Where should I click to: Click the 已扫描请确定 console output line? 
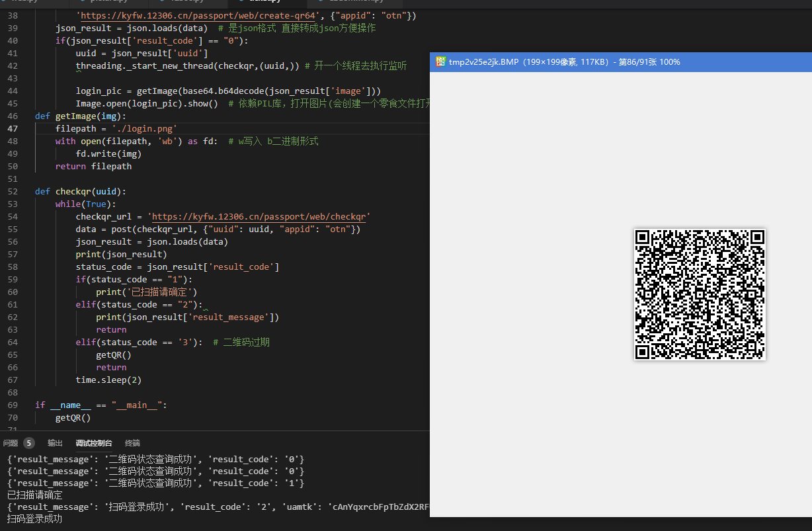pos(34,495)
